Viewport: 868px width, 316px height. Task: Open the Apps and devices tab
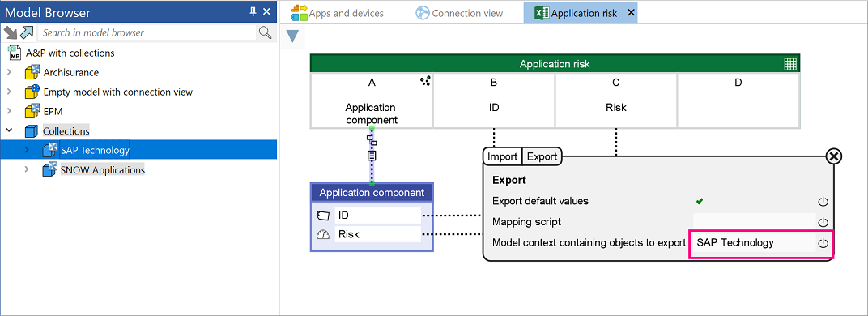click(x=338, y=13)
